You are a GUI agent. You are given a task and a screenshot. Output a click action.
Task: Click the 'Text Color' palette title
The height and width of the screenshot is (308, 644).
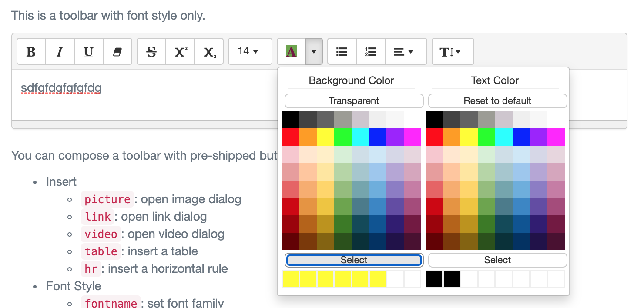coord(495,80)
